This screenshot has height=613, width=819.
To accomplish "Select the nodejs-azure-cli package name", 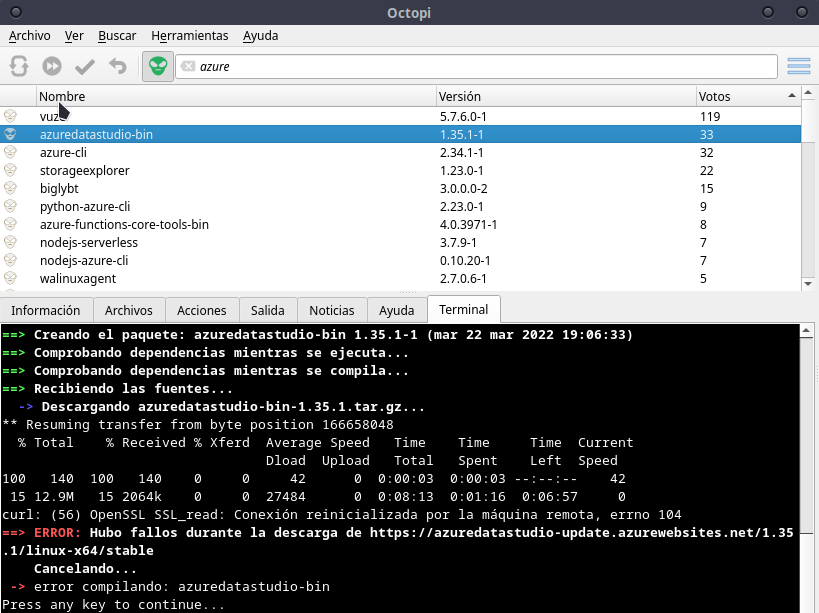I will coord(84,261).
